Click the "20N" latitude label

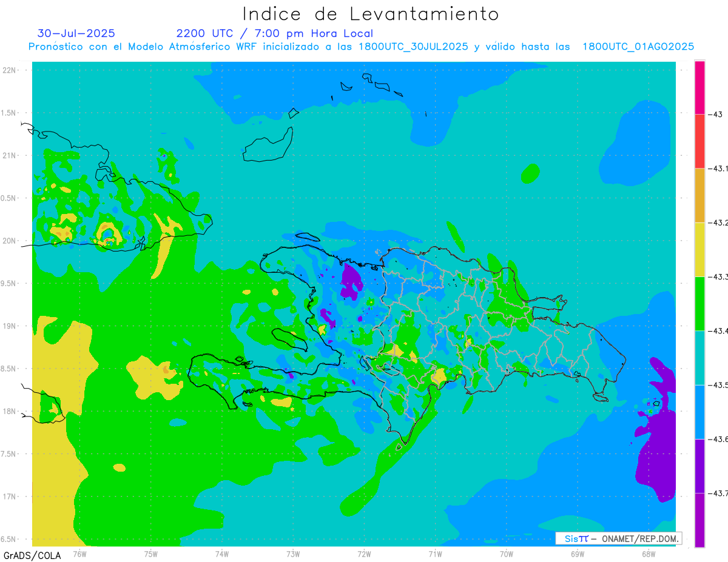[10, 241]
